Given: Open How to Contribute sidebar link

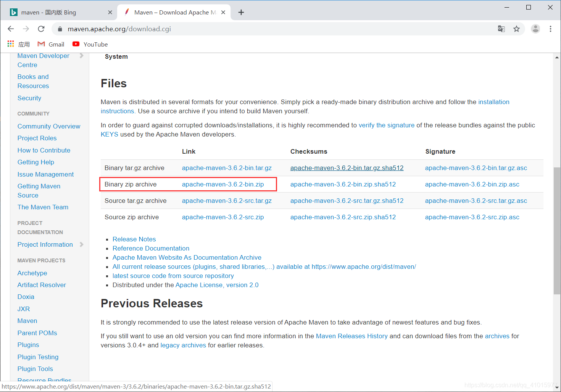Looking at the screenshot, I should (44, 150).
